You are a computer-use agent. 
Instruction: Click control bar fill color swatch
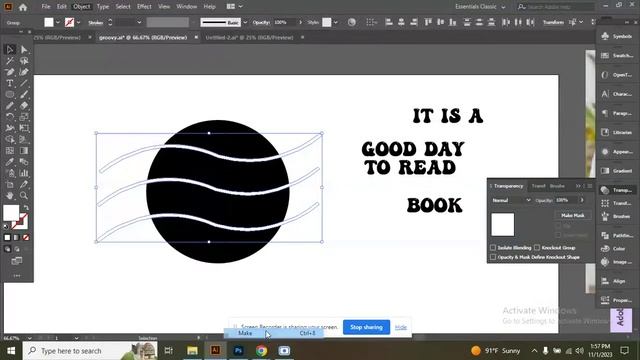(x=49, y=22)
